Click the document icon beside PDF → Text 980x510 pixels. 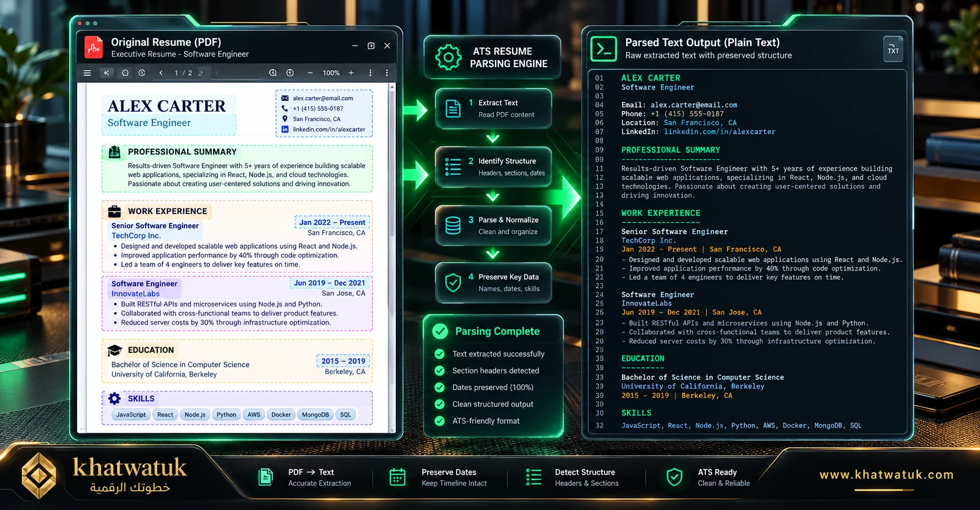pyautogui.click(x=266, y=477)
